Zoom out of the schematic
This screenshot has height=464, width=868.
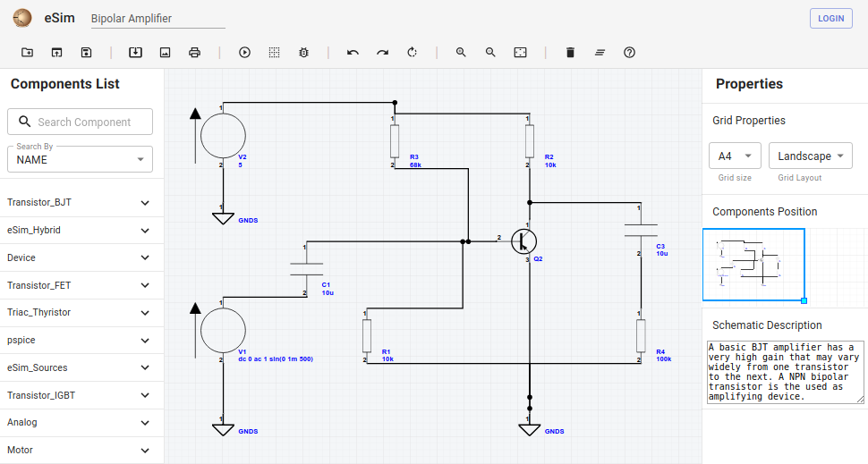point(490,53)
